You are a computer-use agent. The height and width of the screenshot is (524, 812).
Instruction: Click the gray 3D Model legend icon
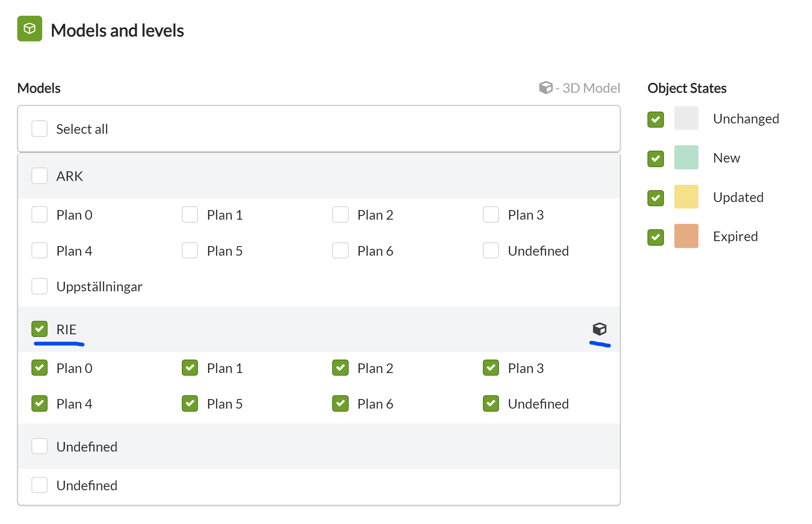(545, 87)
